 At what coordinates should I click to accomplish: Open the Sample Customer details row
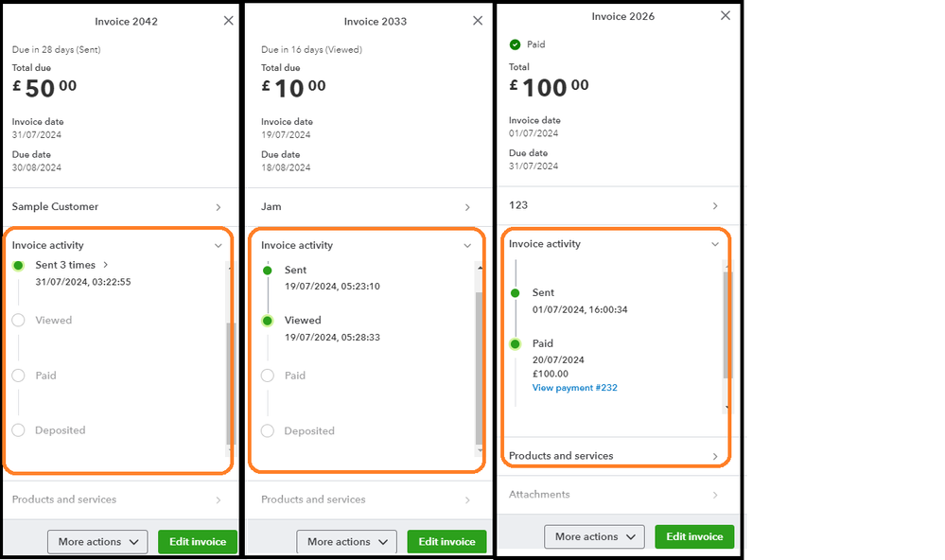pos(118,207)
